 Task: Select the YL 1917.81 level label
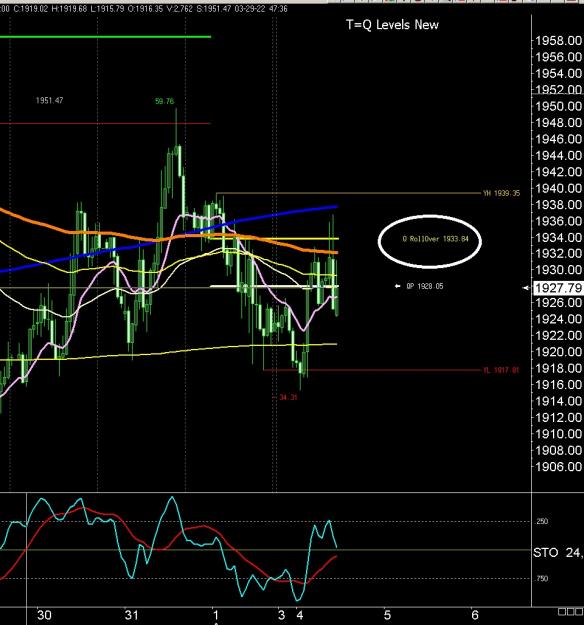(501, 370)
